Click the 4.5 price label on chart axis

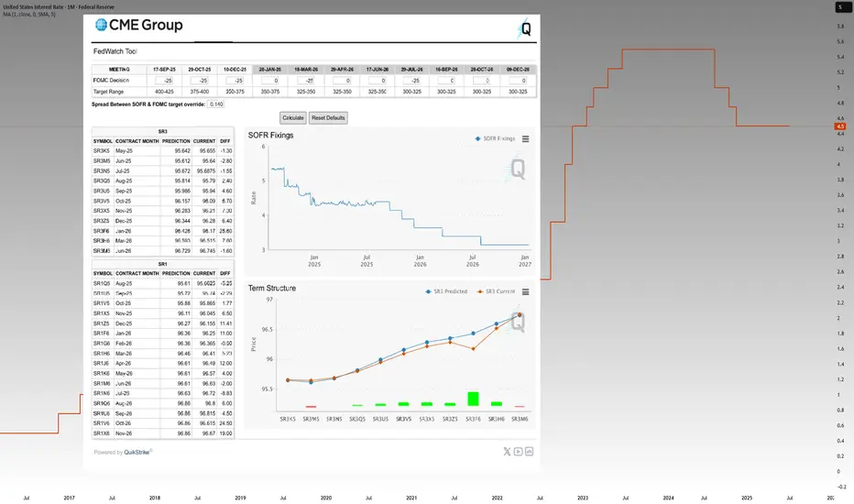(840, 126)
